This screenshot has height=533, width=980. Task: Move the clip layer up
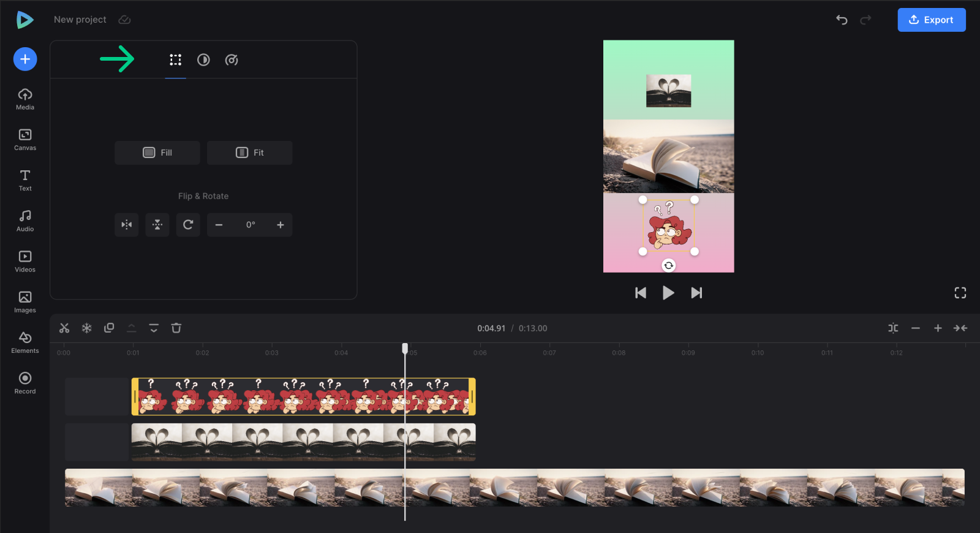click(131, 328)
